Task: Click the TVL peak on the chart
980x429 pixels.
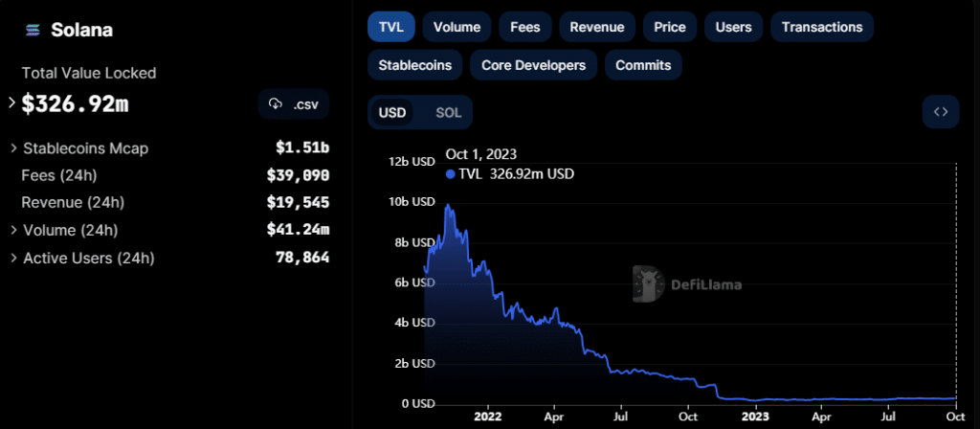Action: (447, 206)
